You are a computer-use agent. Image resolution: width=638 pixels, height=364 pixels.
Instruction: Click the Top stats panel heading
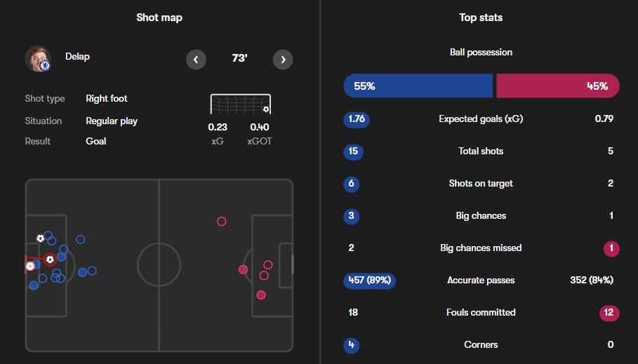481,18
